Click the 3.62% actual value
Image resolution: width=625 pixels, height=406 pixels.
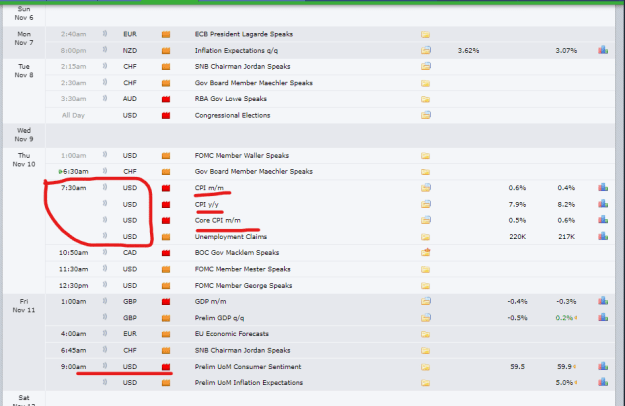pyautogui.click(x=468, y=51)
